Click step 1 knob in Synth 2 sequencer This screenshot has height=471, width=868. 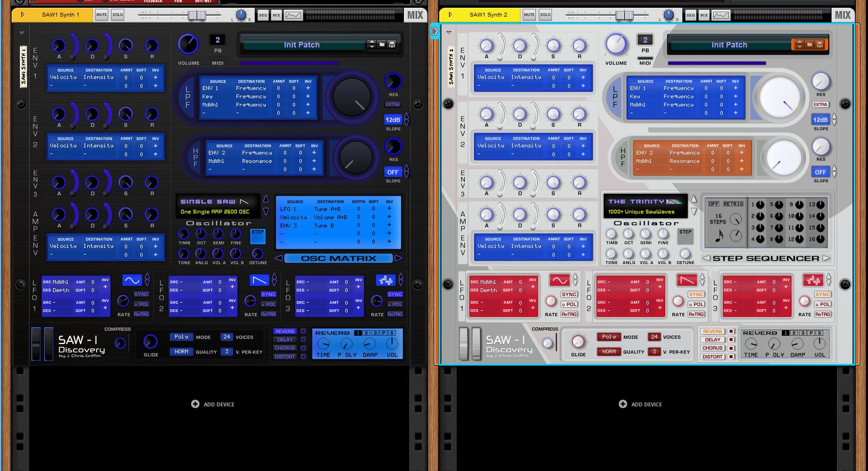(760, 205)
